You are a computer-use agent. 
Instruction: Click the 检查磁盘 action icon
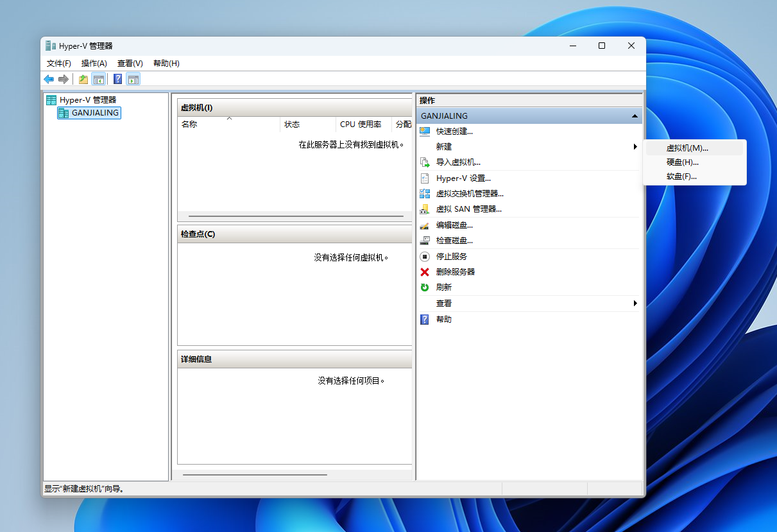424,241
